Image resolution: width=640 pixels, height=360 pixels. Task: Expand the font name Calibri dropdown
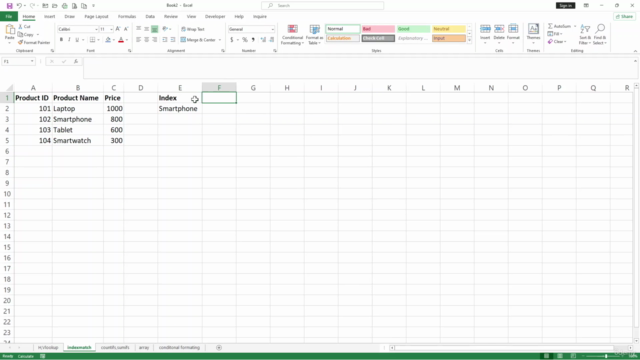[96, 29]
